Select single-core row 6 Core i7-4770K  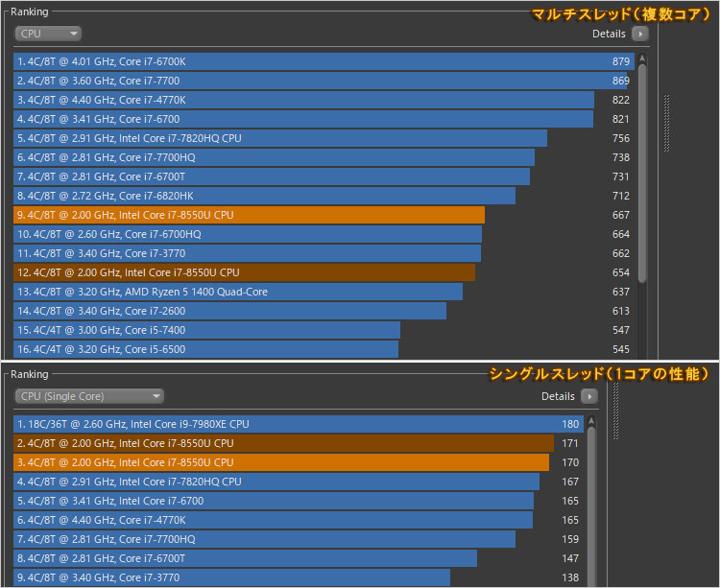pos(299,520)
